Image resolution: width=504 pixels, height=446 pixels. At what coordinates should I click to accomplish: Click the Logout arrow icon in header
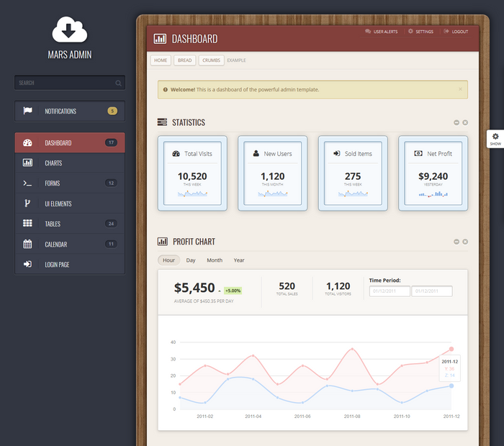click(446, 31)
